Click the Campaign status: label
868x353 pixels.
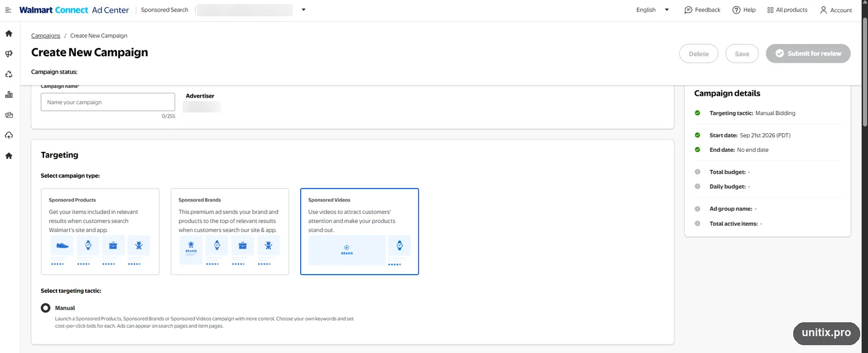click(x=54, y=72)
